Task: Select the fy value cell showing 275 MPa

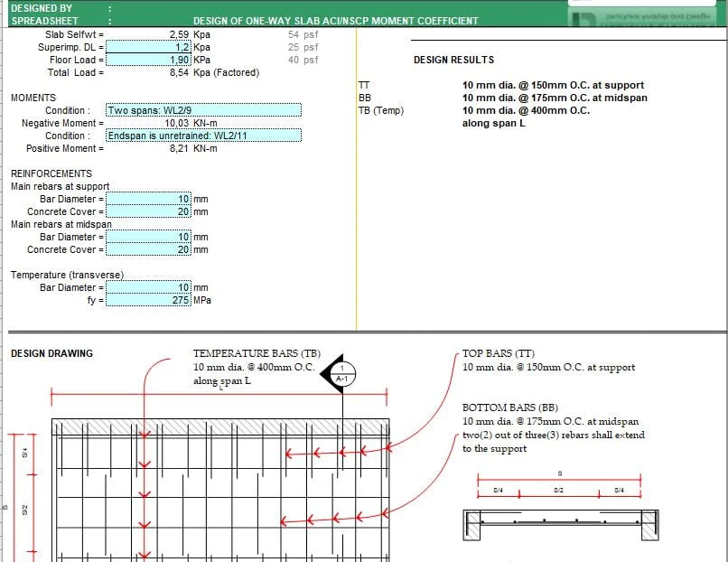Action: (x=149, y=300)
